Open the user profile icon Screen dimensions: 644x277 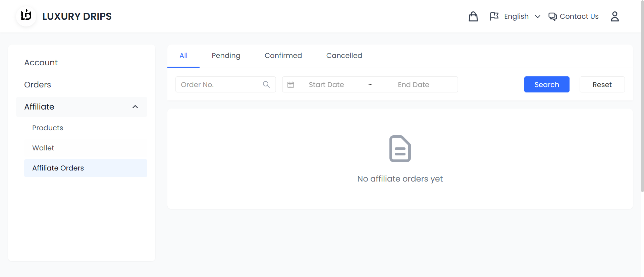tap(615, 16)
